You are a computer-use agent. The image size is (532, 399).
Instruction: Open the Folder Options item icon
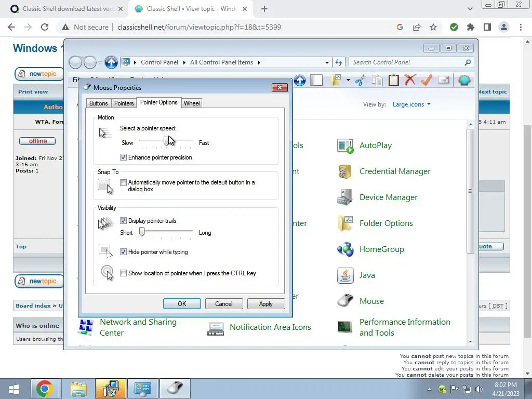click(345, 223)
